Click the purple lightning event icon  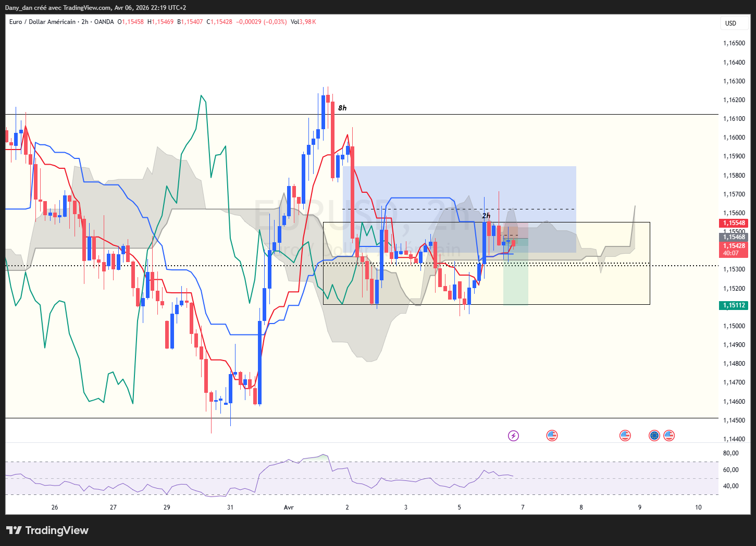click(513, 436)
